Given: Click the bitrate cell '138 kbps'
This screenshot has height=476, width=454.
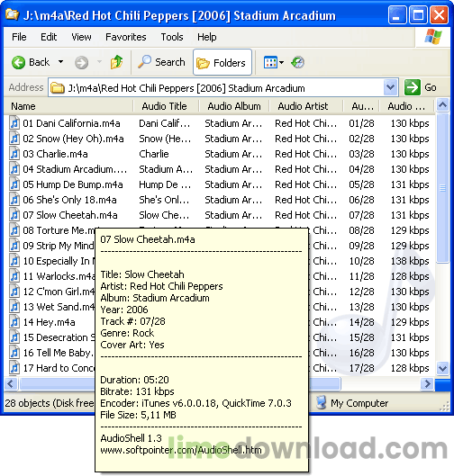Looking at the screenshot, I should tap(410, 261).
